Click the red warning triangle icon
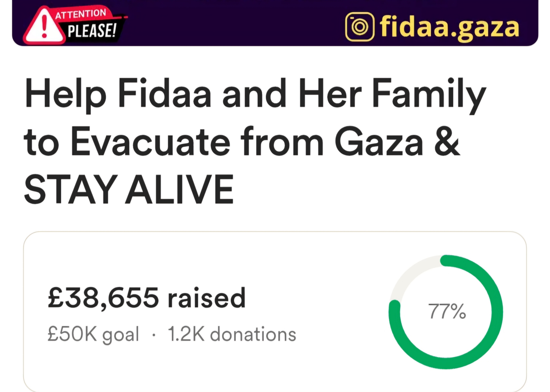 click(x=44, y=26)
